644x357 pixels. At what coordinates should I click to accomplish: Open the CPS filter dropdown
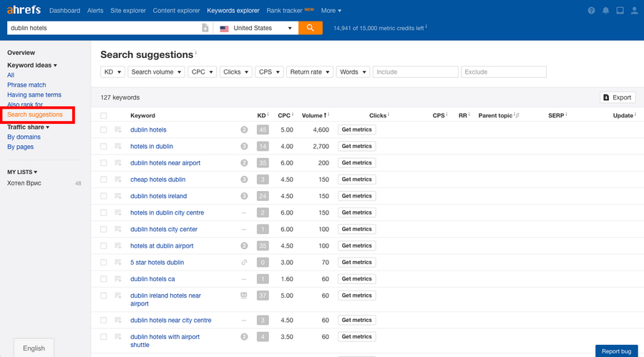[269, 72]
